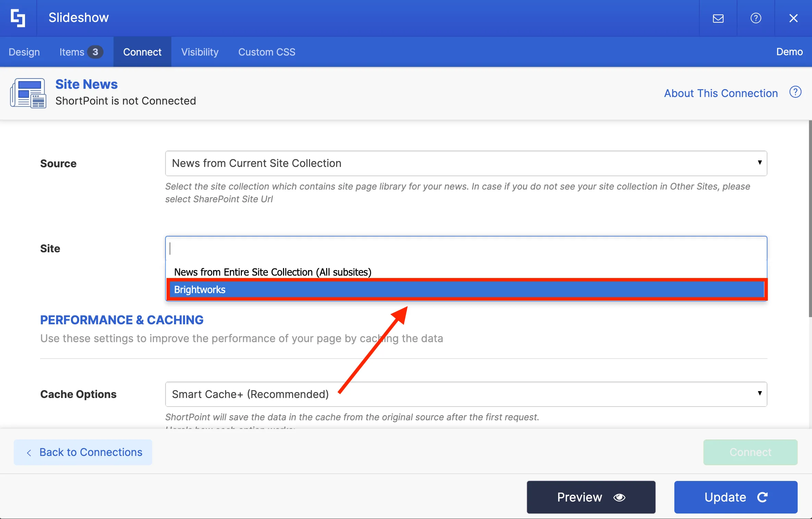Screen dimensions: 812x519
Task: Select the Connect tab
Action: 142,52
